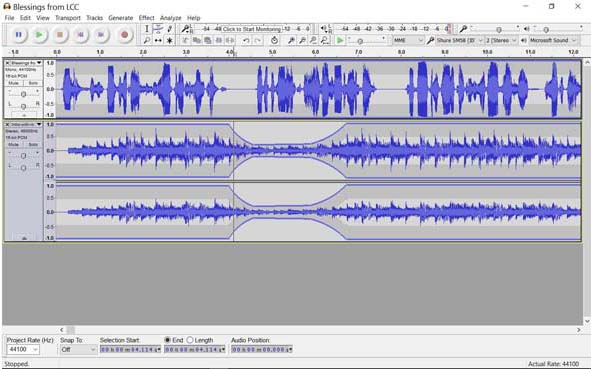Click the Sync-Lock tracks clock icon
The width and height of the screenshot is (591, 369).
coord(274,40)
